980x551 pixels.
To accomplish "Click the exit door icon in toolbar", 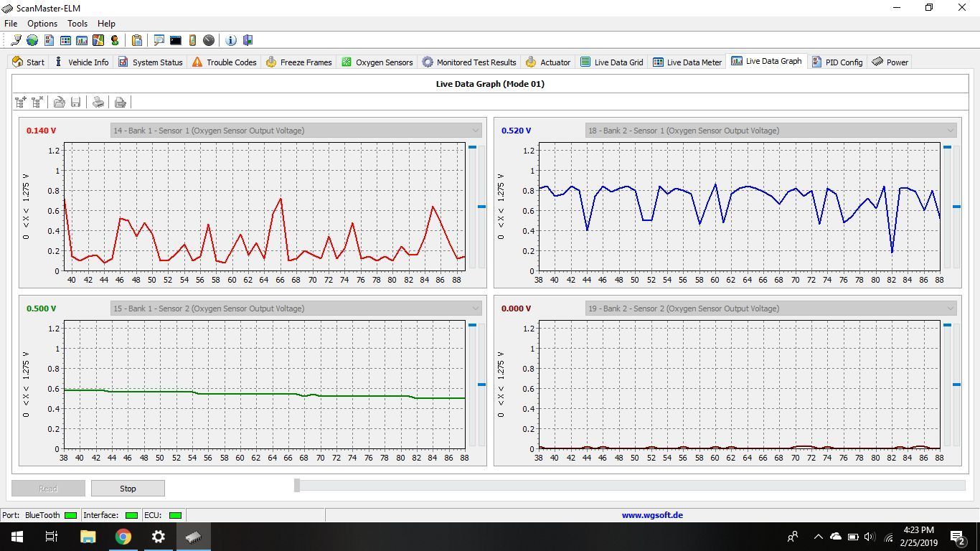I will pyautogui.click(x=248, y=40).
